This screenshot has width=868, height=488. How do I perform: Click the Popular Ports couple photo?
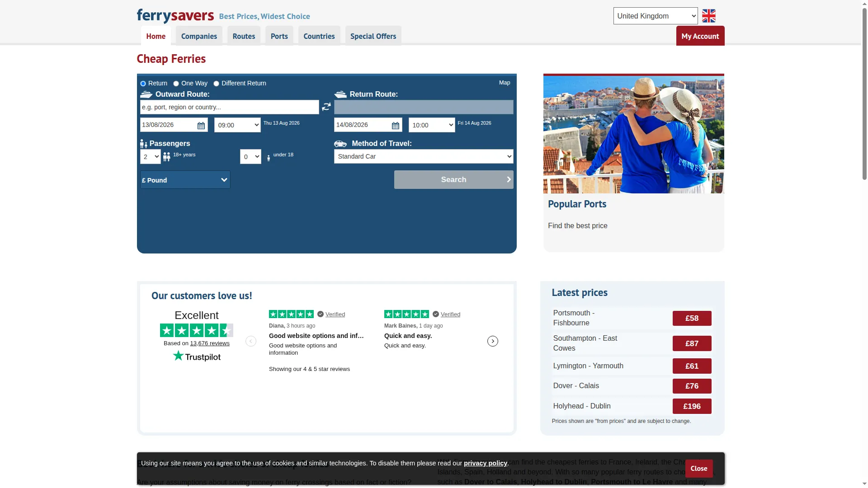[633, 135]
